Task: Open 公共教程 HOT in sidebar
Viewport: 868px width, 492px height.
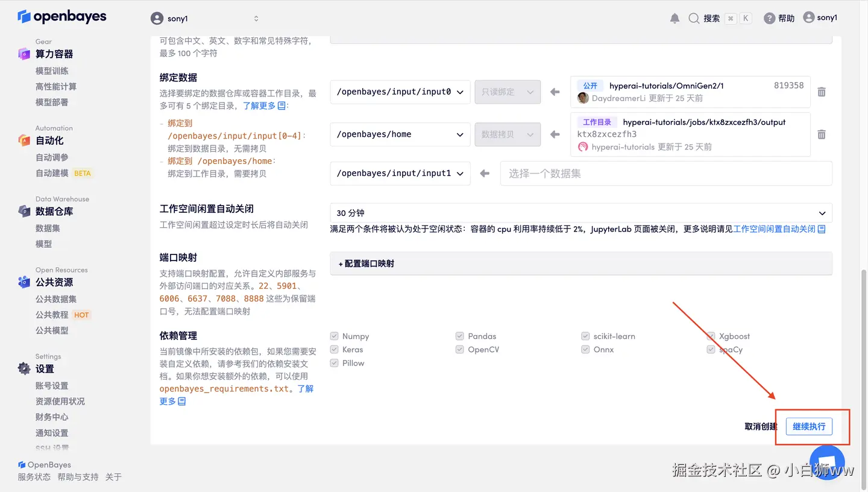Action: [x=63, y=315]
